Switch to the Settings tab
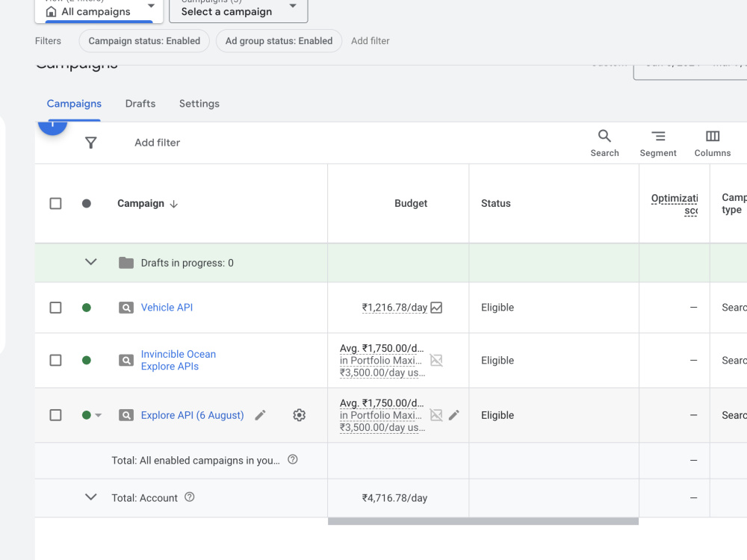The height and width of the screenshot is (560, 747). (x=199, y=104)
